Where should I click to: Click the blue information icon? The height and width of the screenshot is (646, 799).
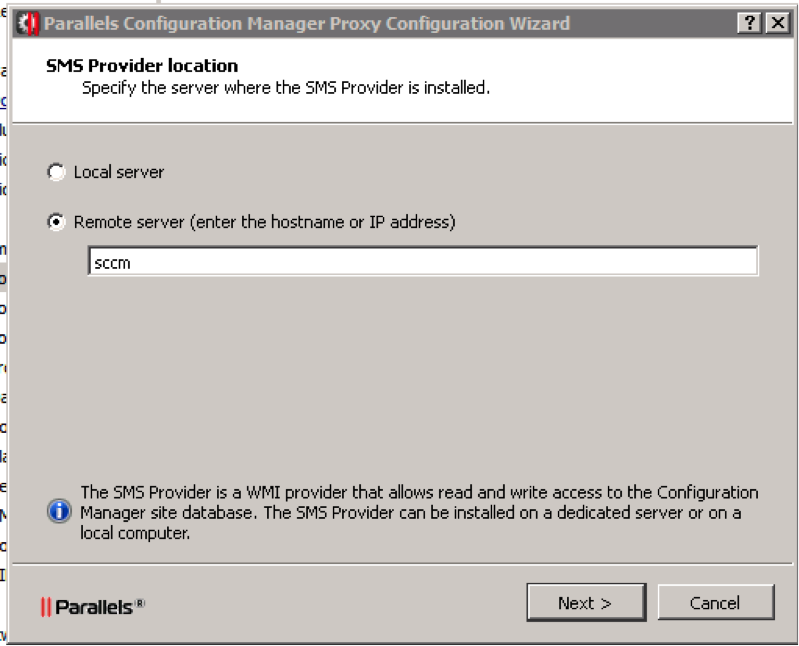(x=59, y=512)
